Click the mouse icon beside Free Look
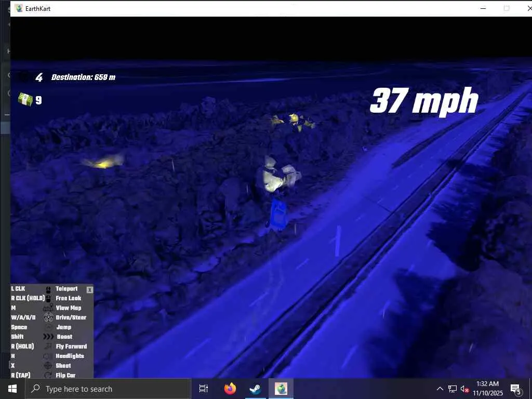 (48, 299)
